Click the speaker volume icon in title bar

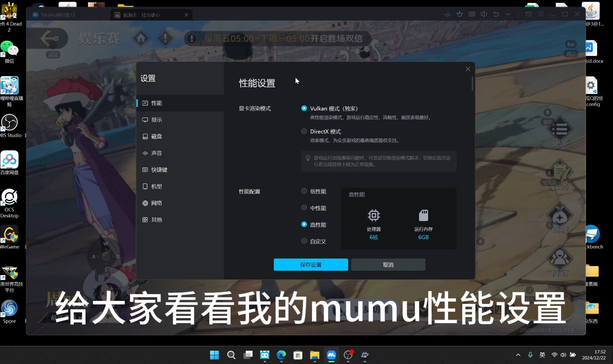tap(484, 14)
